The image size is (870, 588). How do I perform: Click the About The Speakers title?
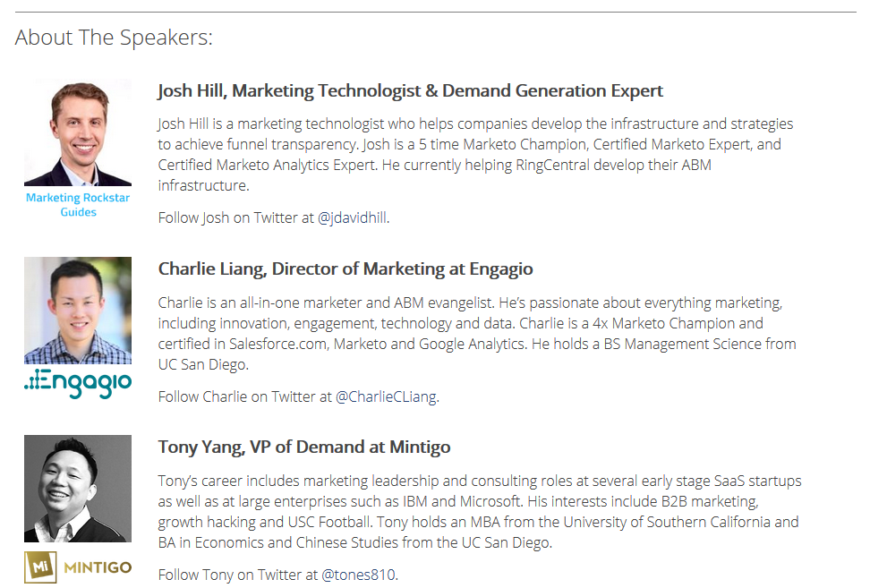click(114, 38)
